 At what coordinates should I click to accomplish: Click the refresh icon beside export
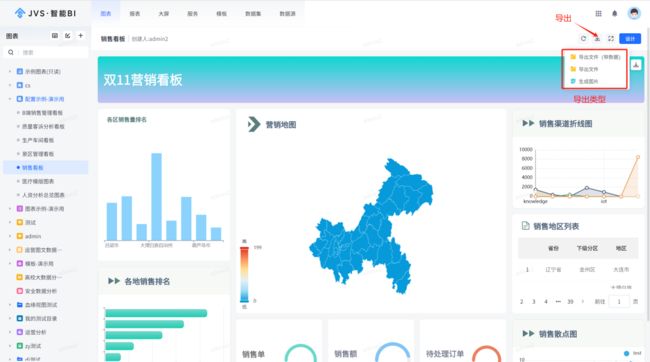pyautogui.click(x=583, y=39)
